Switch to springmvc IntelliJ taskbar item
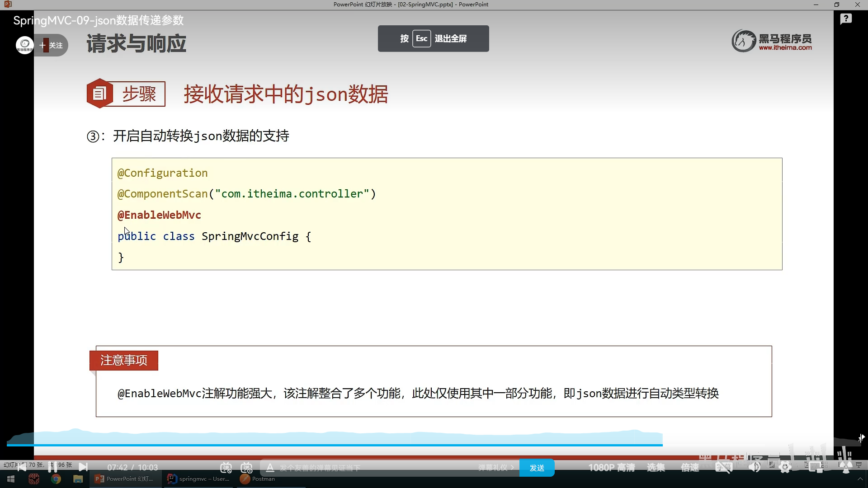The image size is (868, 488). click(199, 479)
